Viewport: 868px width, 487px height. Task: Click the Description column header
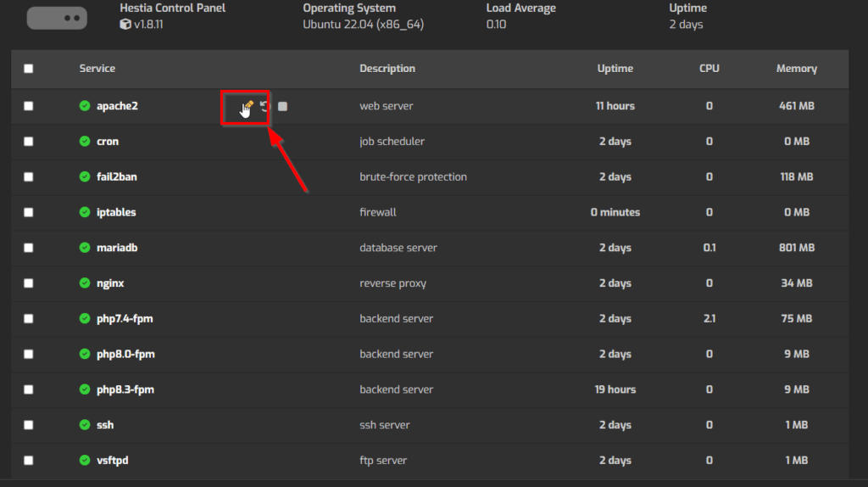click(387, 69)
